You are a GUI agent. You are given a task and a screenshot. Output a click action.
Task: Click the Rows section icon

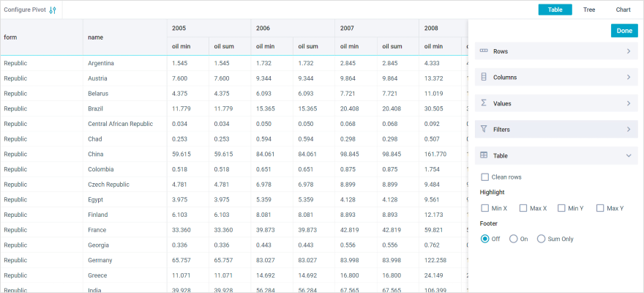484,51
